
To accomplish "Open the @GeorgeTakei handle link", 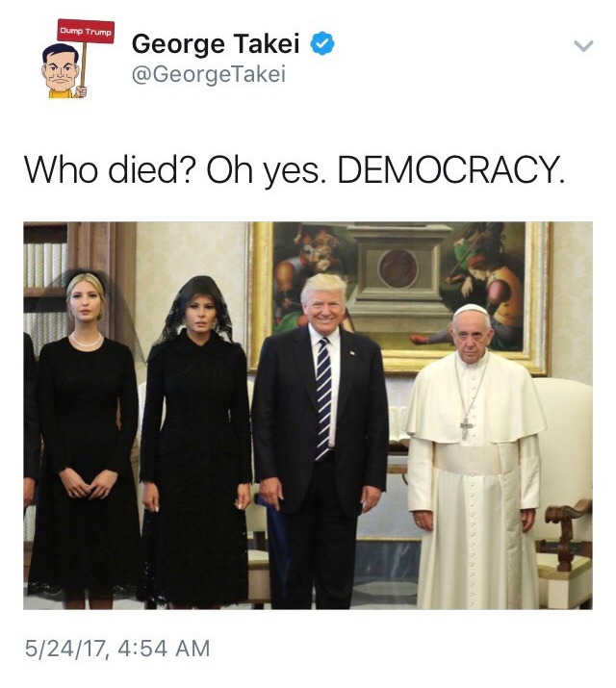I will pos(209,74).
